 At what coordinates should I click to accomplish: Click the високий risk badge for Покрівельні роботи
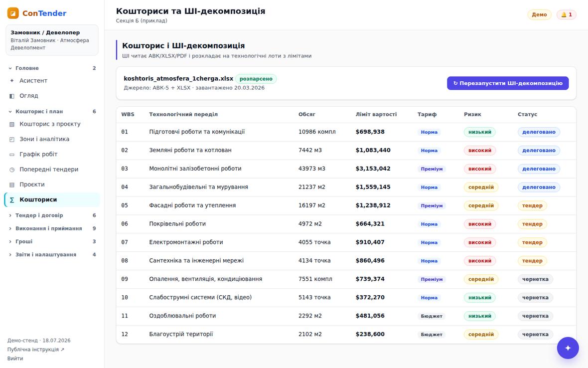(480, 224)
